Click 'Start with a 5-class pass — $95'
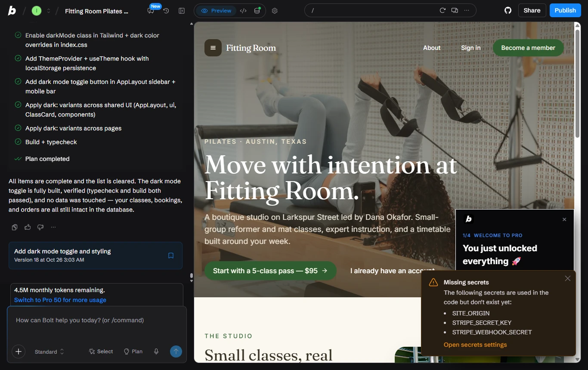This screenshot has height=370, width=588. click(270, 271)
